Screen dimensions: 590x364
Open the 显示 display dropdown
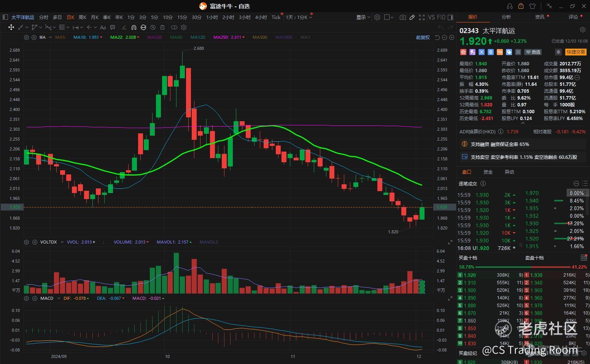point(363,17)
